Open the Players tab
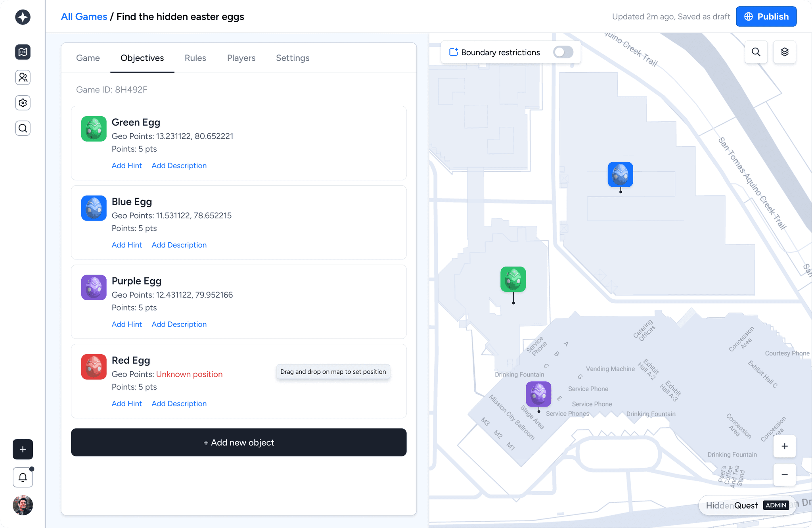The width and height of the screenshot is (812, 528). [x=241, y=58]
